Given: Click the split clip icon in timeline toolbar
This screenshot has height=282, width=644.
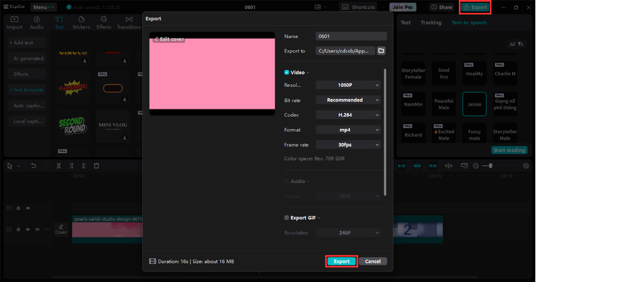Looking at the screenshot, I should 59,166.
